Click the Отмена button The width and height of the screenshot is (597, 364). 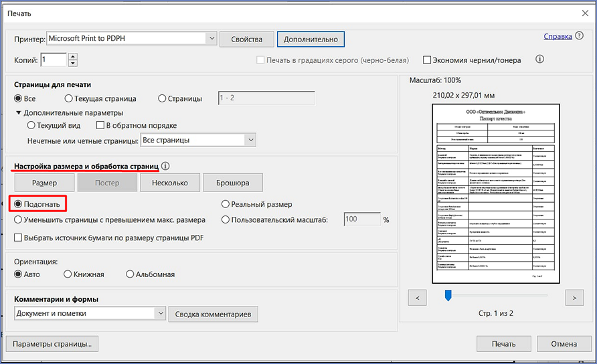coord(564,344)
